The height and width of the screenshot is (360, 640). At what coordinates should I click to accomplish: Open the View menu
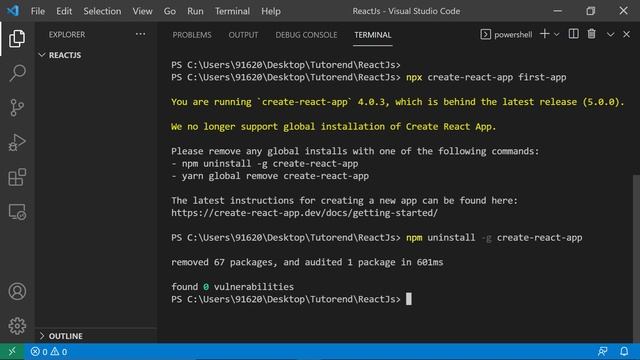click(142, 11)
